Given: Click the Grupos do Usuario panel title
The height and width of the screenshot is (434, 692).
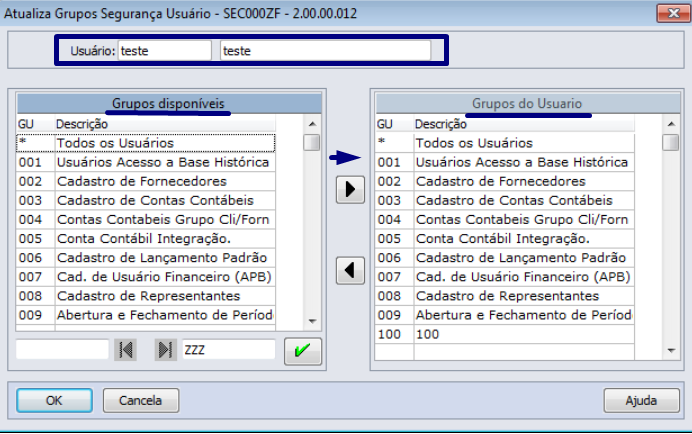Looking at the screenshot, I should pyautogui.click(x=527, y=104).
